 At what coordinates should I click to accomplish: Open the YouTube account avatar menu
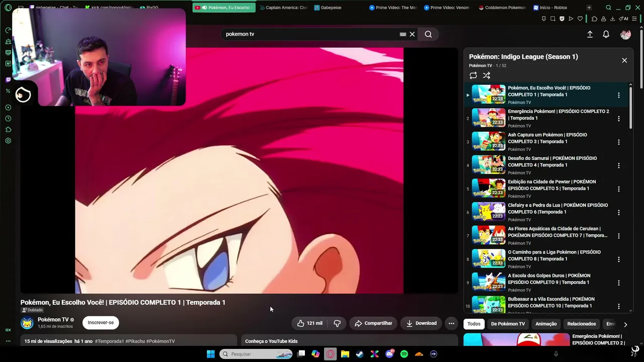coord(625,34)
